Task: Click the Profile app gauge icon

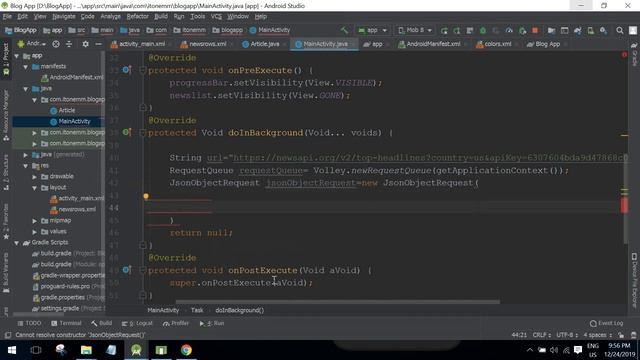Action: [x=509, y=31]
